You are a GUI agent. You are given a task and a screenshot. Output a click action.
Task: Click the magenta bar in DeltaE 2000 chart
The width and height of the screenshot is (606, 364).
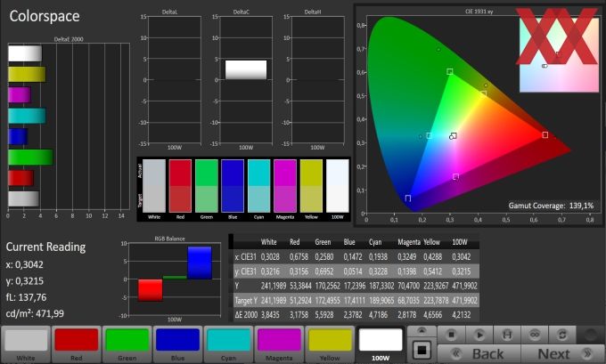tap(20, 95)
